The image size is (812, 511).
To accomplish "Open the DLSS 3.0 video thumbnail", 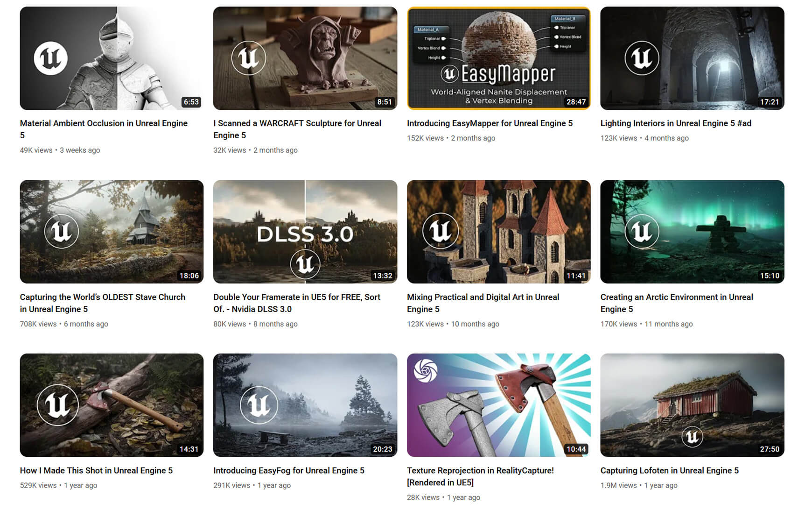I will 305,232.
